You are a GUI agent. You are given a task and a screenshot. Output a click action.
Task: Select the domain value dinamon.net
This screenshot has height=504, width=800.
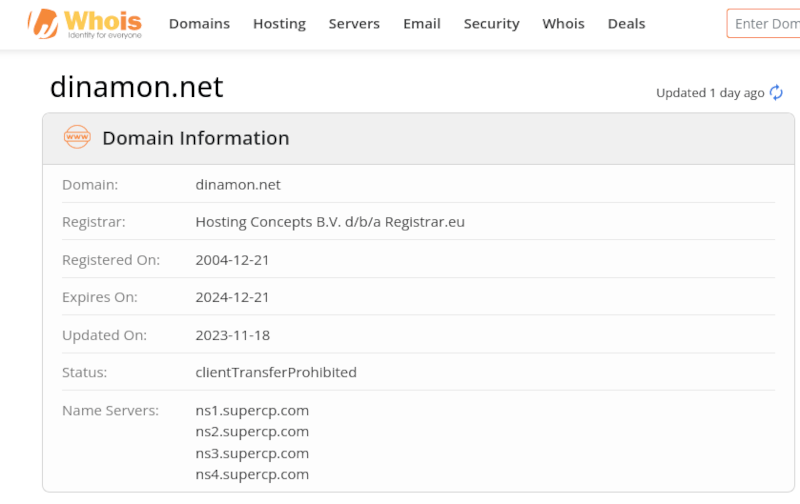click(x=238, y=184)
